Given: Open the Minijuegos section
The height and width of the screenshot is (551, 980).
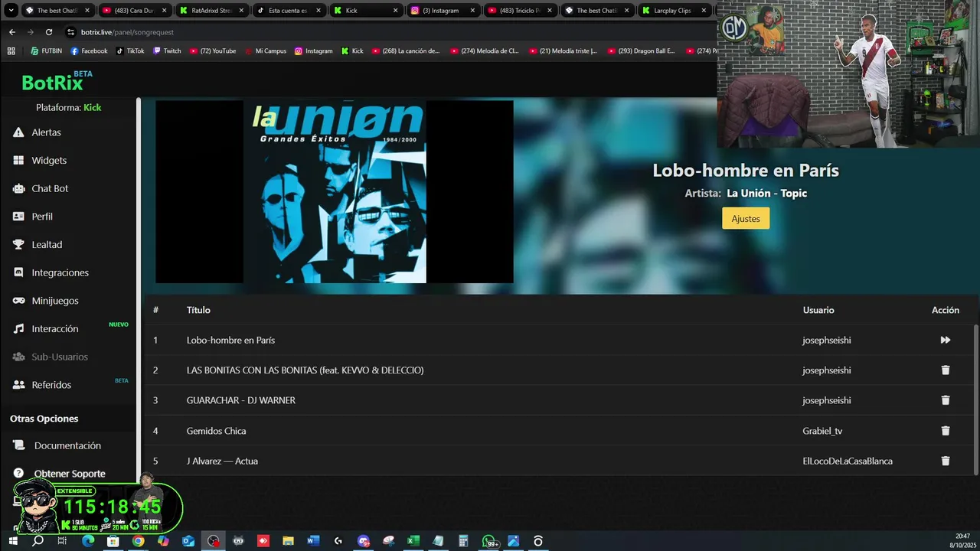Looking at the screenshot, I should [x=55, y=301].
